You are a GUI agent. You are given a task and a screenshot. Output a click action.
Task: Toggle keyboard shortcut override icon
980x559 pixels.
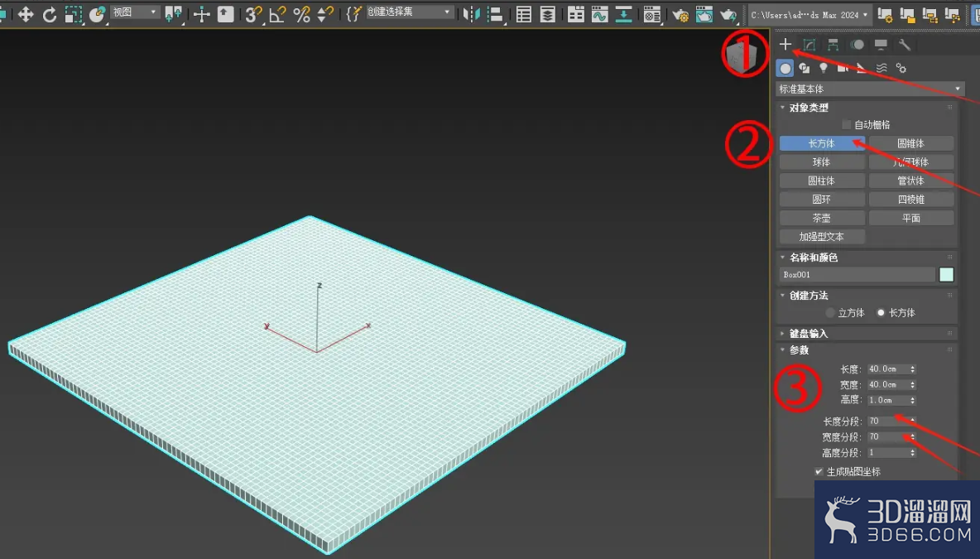(x=226, y=14)
